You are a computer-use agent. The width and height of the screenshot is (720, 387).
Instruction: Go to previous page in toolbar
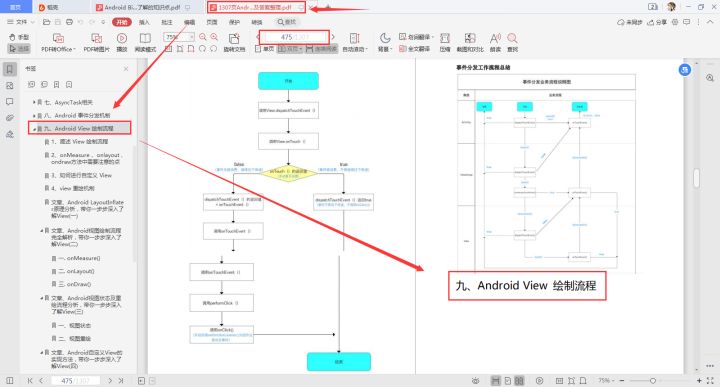[257, 37]
